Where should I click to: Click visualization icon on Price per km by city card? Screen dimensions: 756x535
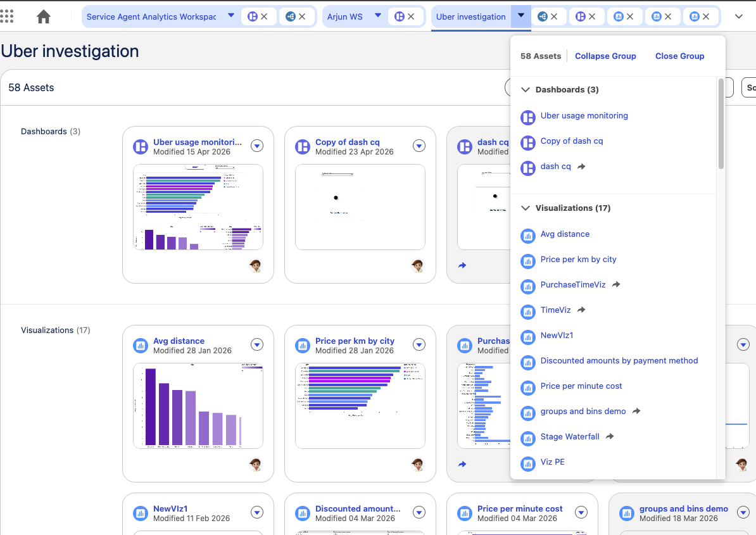point(302,346)
